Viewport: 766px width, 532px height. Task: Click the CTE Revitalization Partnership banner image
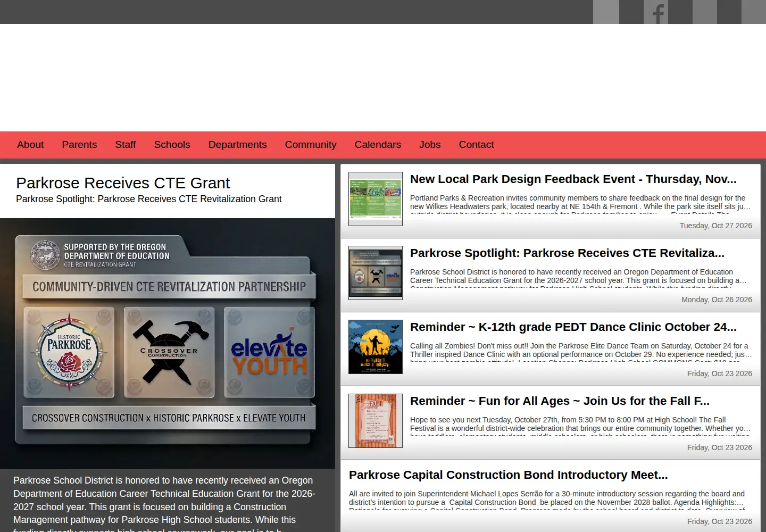pos(168,344)
